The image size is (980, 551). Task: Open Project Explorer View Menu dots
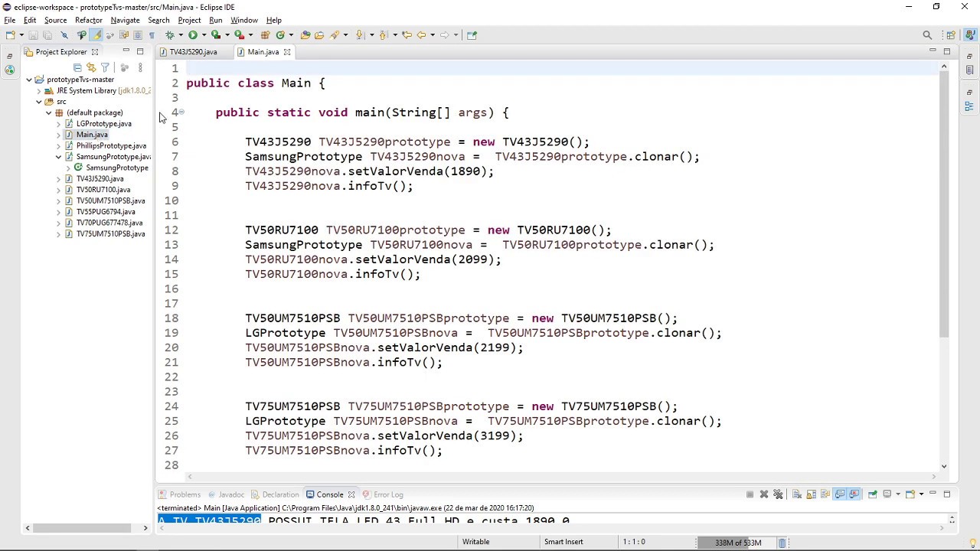140,67
